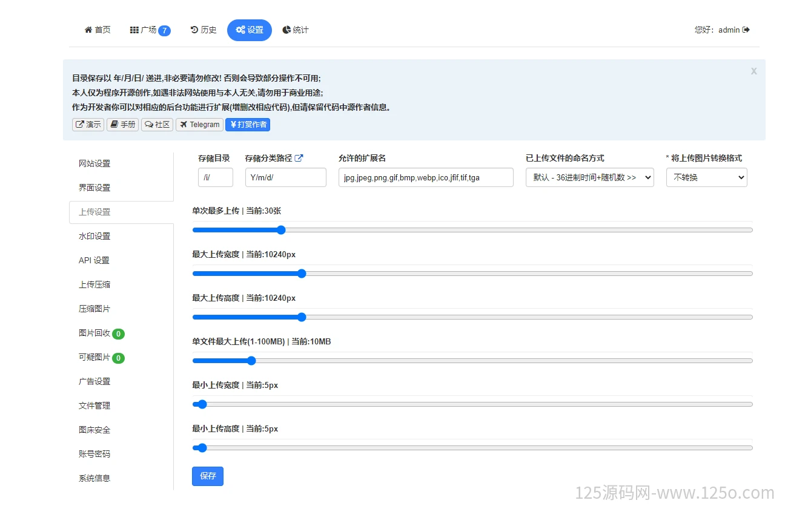Viewport: 808px width, 532px height.
Task: Click the 保存 save button
Action: pyautogui.click(x=208, y=476)
